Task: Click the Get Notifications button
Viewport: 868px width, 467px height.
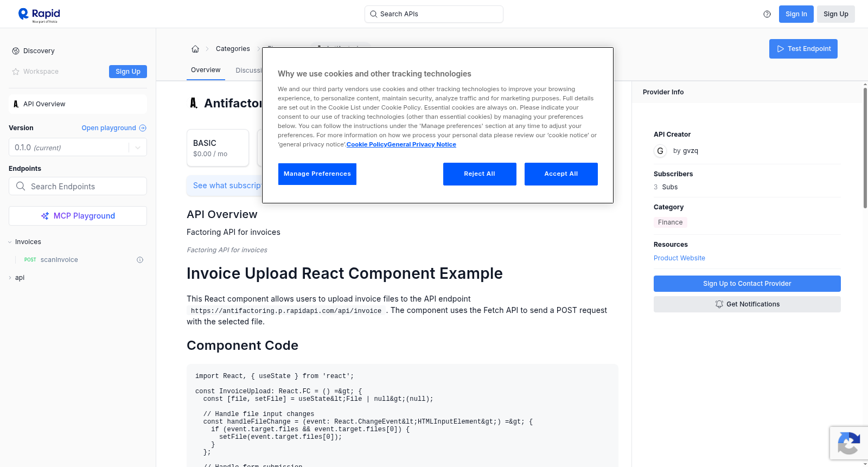Action: pyautogui.click(x=747, y=304)
